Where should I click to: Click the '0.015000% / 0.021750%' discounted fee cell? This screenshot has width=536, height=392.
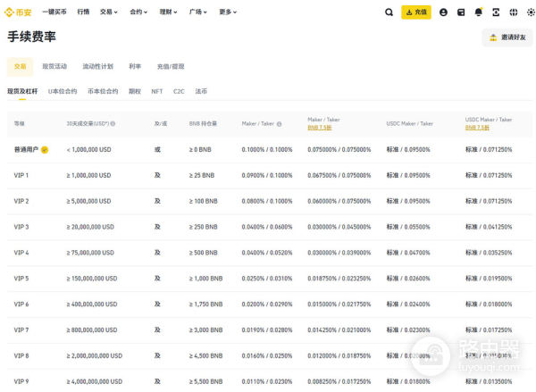point(339,304)
